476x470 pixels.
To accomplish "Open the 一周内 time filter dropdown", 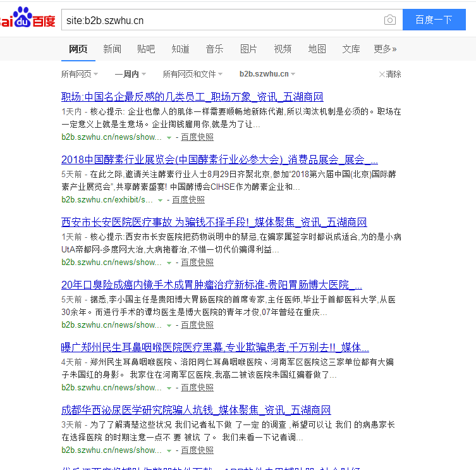I will pyautogui.click(x=130, y=74).
